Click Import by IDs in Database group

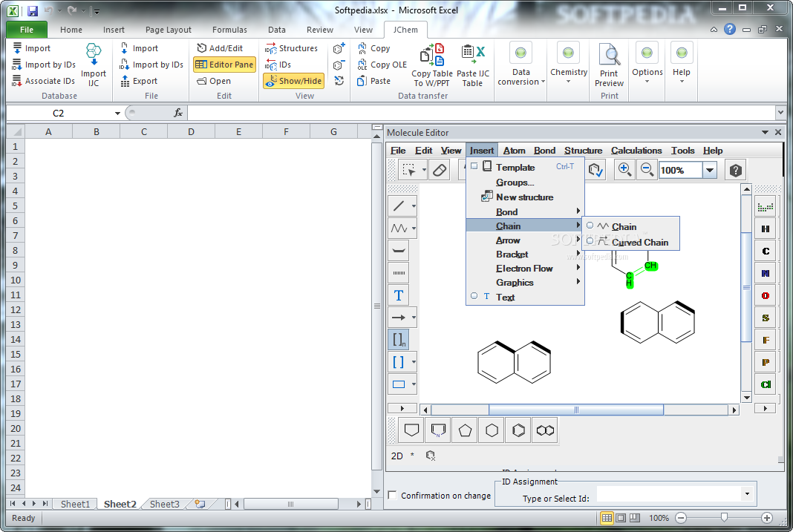click(x=44, y=65)
